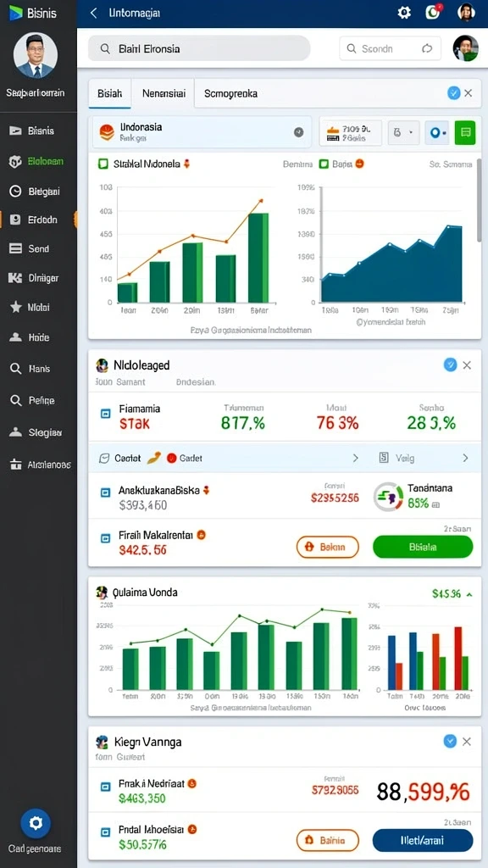Toggle the Baja legend checkbox

[324, 164]
